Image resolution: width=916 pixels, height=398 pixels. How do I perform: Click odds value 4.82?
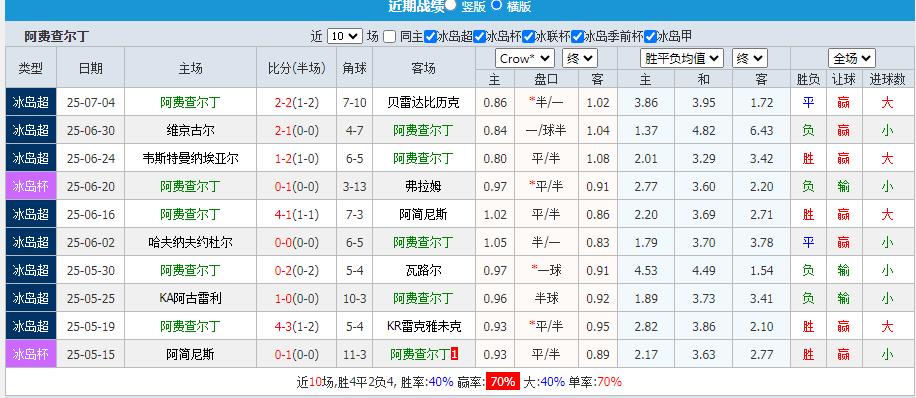[703, 131]
